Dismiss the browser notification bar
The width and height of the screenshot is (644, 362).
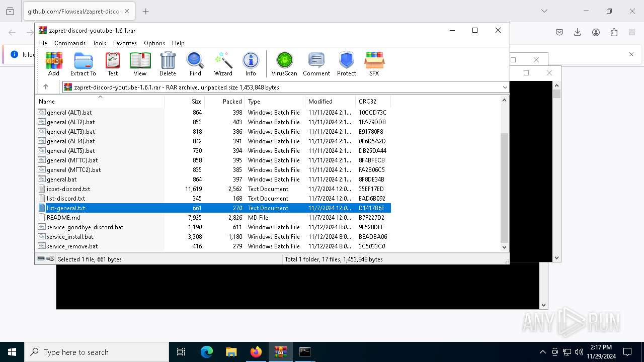(631, 54)
